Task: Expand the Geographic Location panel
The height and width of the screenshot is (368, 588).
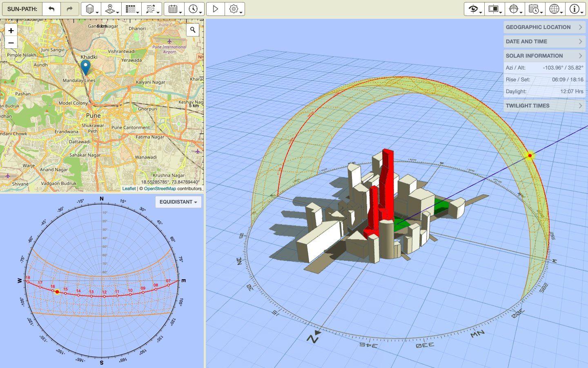Action: pos(544,27)
